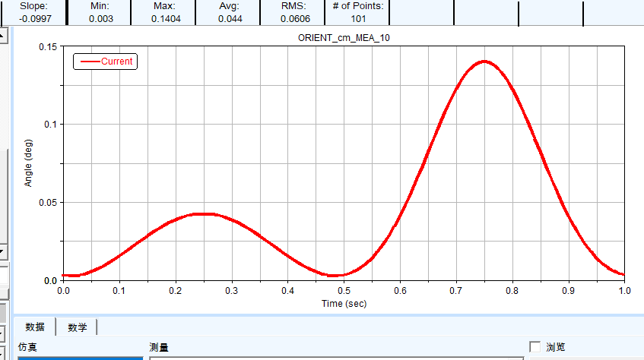Viewport: 644px width, 360px height.
Task: Click the 0.5 tick label on time axis
Action: 344,291
